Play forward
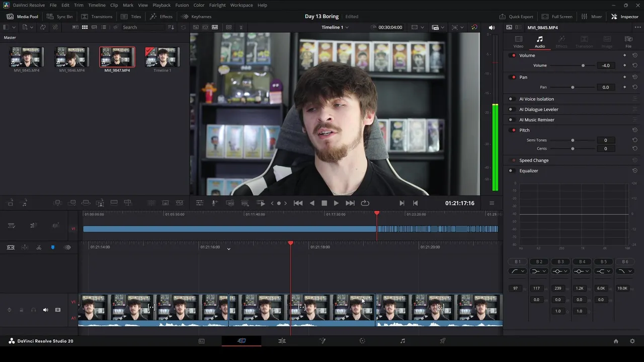 pyautogui.click(x=336, y=203)
